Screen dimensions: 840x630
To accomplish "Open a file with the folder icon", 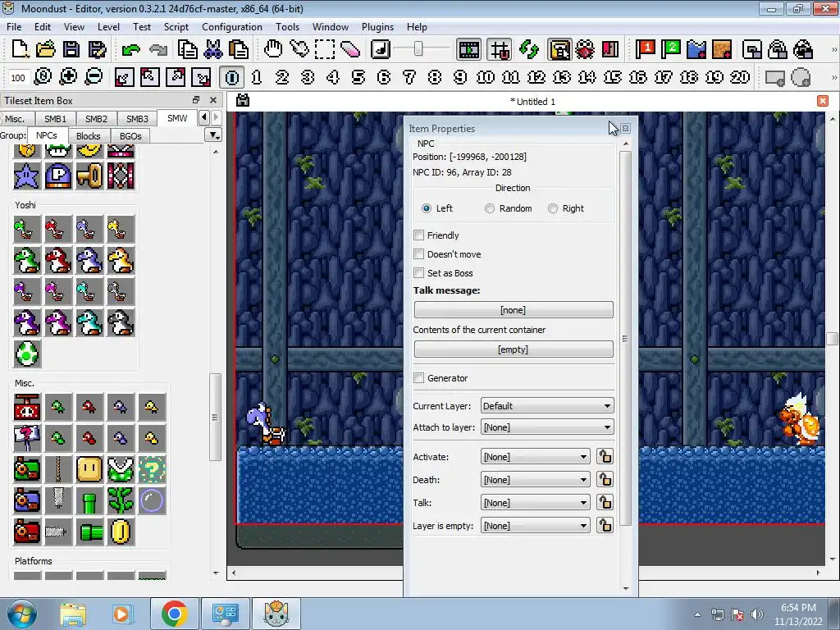I will click(x=46, y=49).
